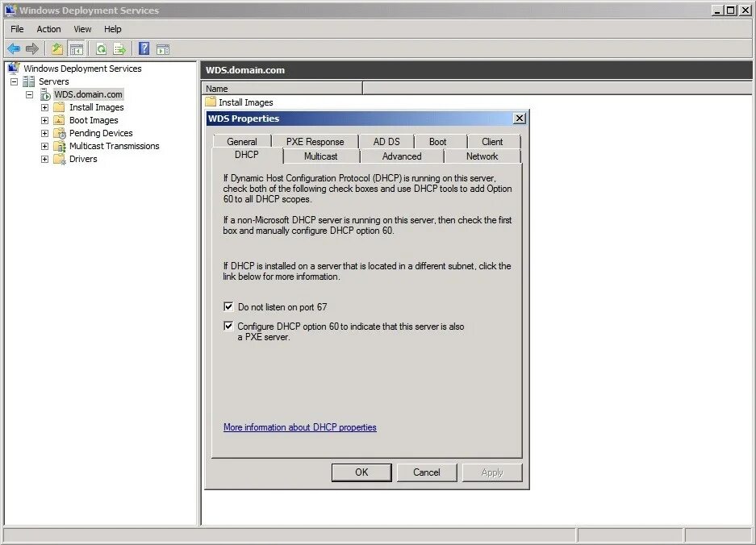Select the DHCP tab
The height and width of the screenshot is (545, 756).
pyautogui.click(x=247, y=155)
